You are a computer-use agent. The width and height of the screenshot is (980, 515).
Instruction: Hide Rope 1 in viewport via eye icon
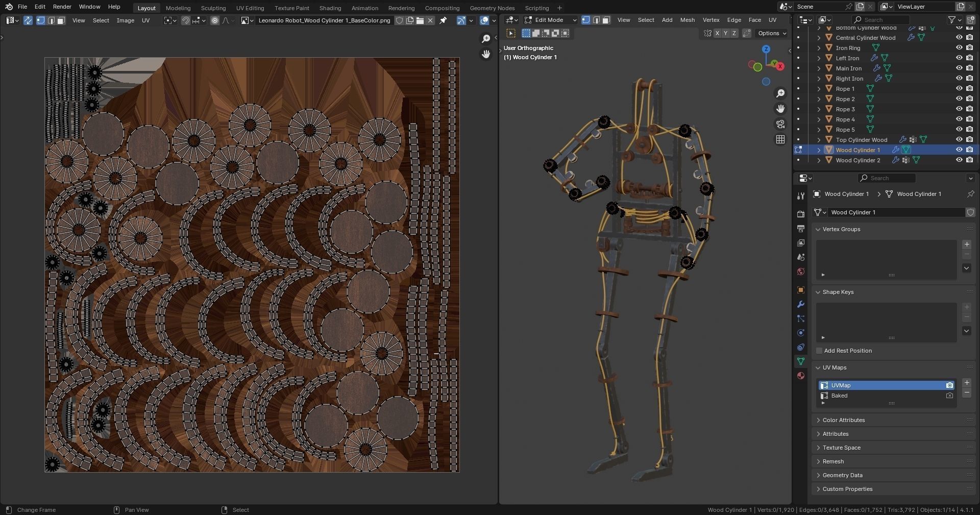[959, 89]
